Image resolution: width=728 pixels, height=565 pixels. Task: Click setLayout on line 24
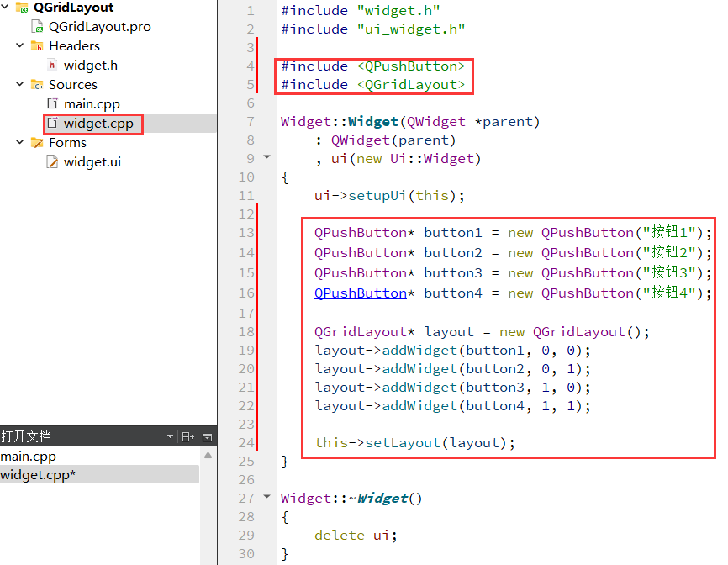(x=403, y=443)
